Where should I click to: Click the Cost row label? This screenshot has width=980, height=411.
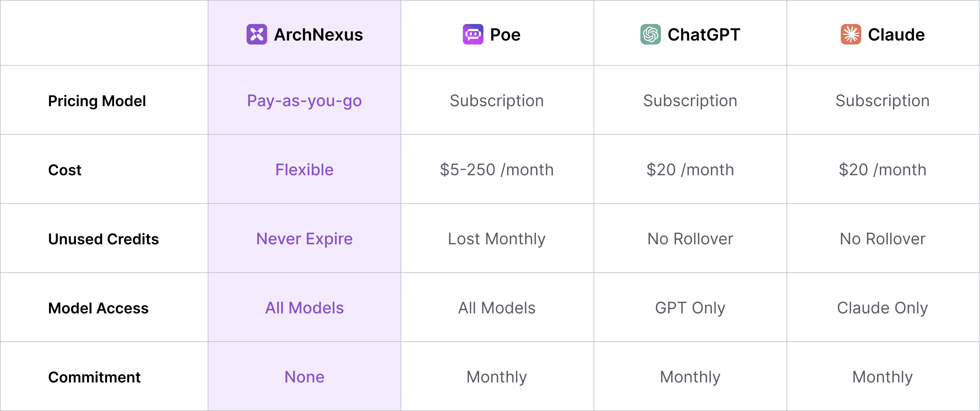[65, 170]
